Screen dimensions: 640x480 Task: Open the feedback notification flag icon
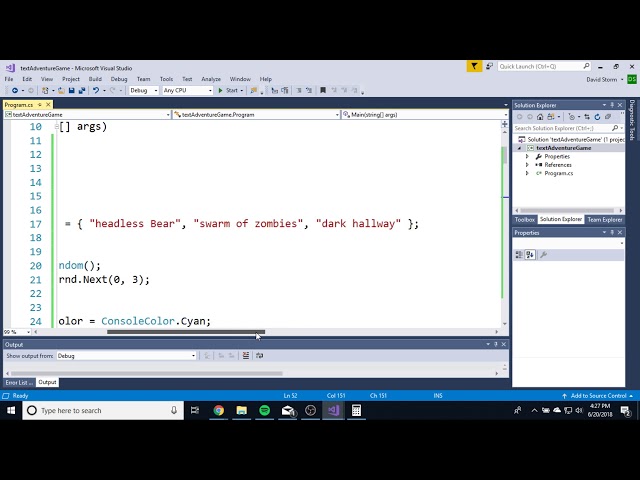tap(474, 66)
